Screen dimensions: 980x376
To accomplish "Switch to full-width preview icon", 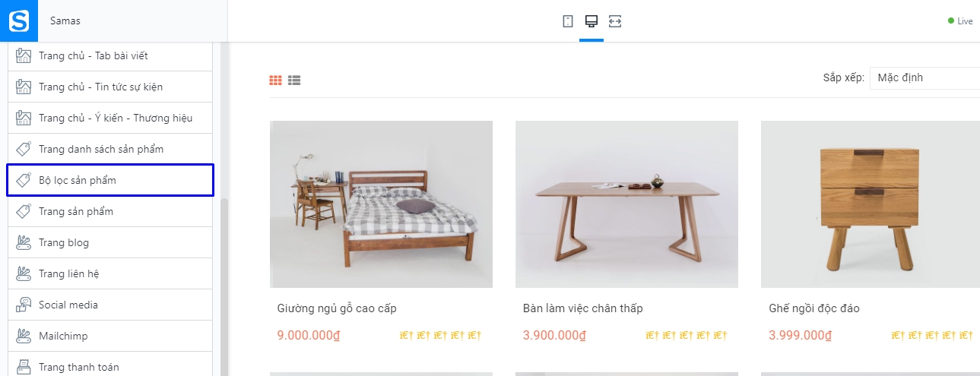I will click(615, 21).
